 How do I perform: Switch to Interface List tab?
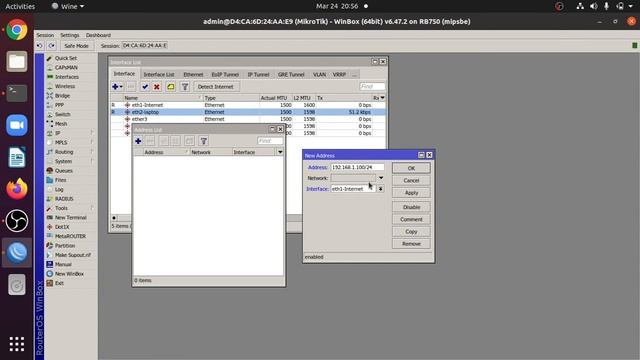[x=159, y=75]
